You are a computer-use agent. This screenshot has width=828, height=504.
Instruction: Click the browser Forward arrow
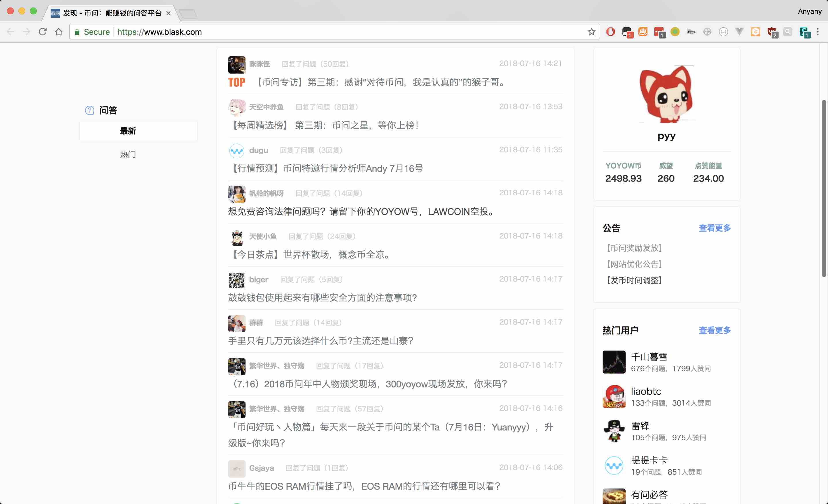tap(26, 32)
